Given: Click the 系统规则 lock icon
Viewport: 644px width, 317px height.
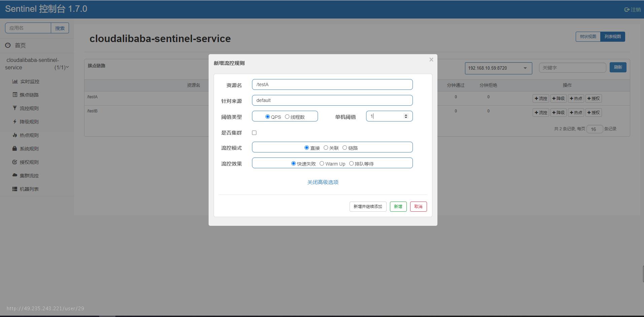Looking at the screenshot, I should click(15, 148).
